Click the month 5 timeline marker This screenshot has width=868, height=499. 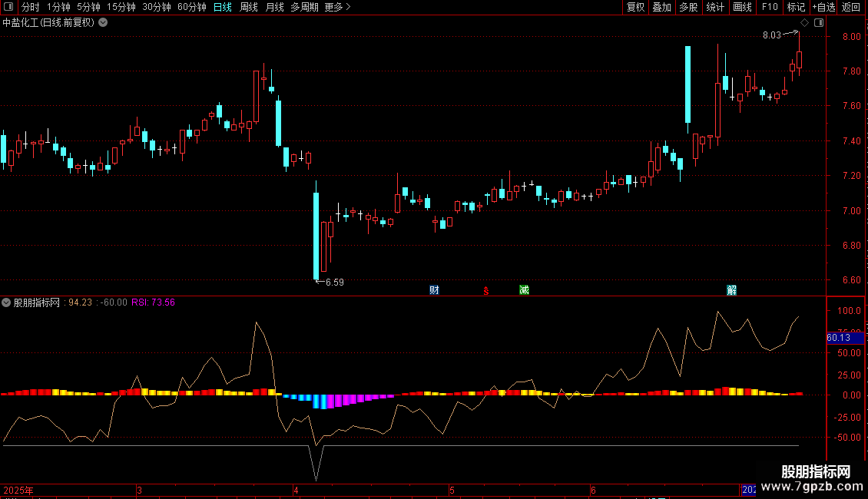pos(452,490)
